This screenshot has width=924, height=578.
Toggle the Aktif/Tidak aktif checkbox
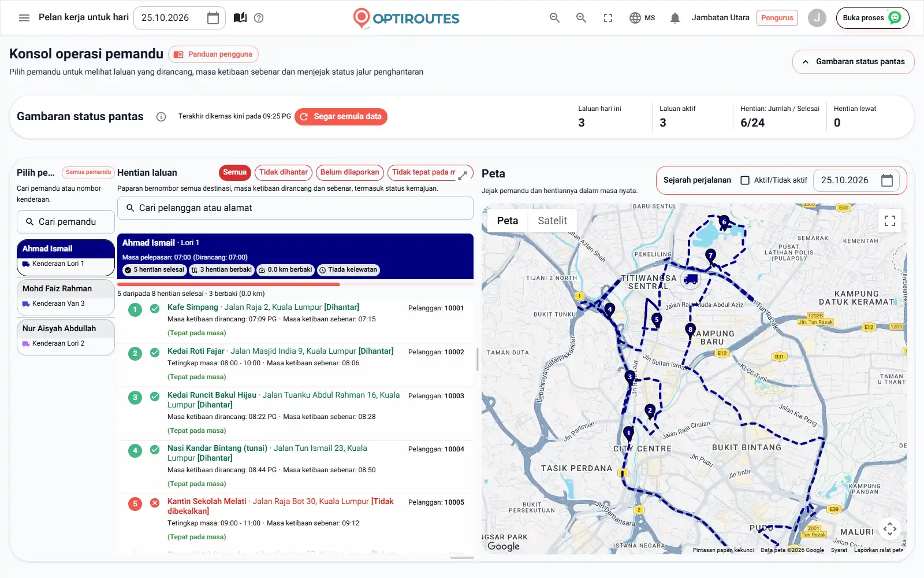[745, 180]
